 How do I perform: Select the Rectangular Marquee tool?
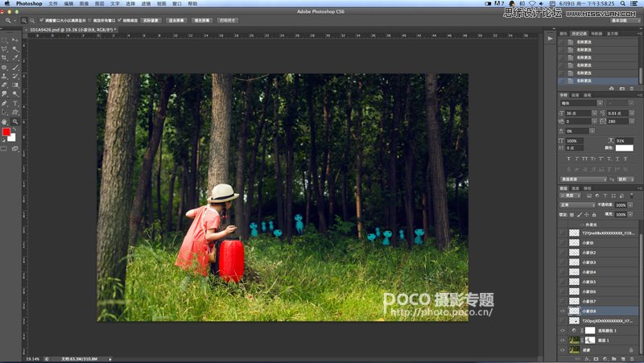click(5, 39)
